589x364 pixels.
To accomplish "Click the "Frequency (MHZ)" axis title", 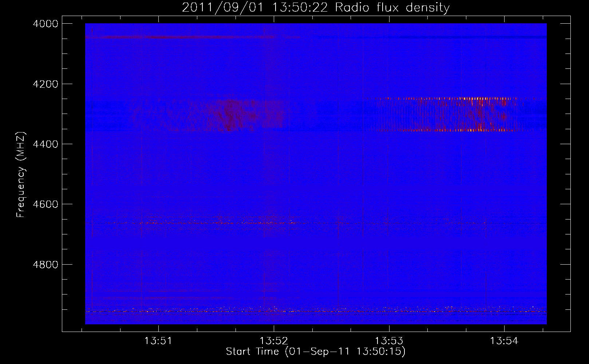I will [x=21, y=175].
